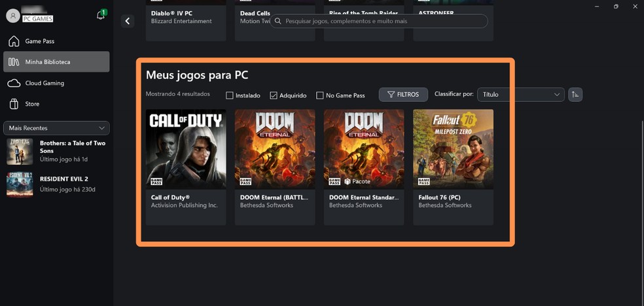Select Brothers: a Tale of Two Sons title
The height and width of the screenshot is (306, 644).
pyautogui.click(x=72, y=147)
